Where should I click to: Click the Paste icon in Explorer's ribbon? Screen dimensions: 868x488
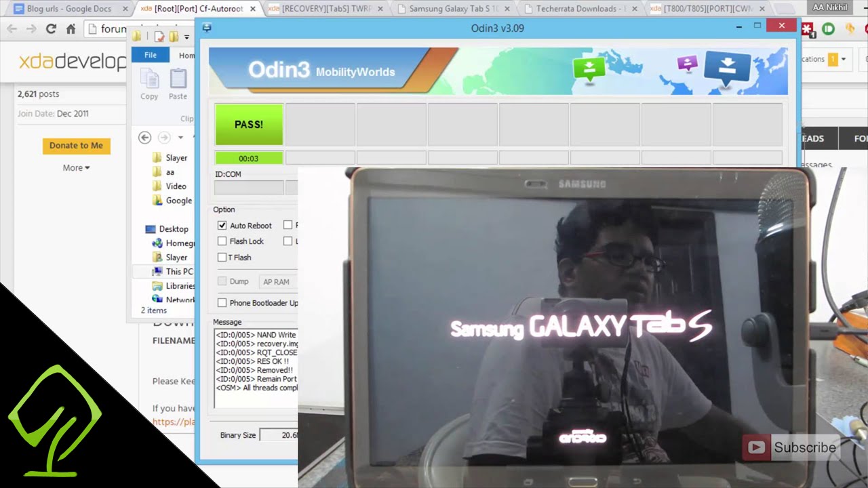click(178, 79)
